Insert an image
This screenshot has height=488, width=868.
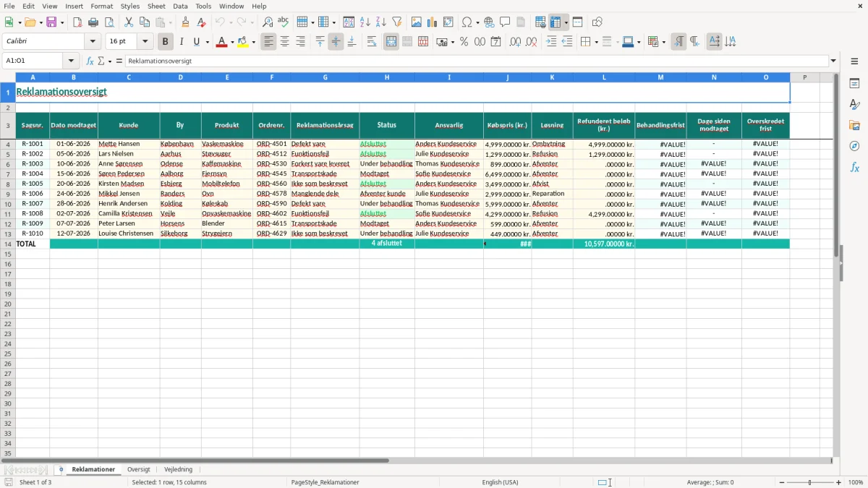pos(417,22)
